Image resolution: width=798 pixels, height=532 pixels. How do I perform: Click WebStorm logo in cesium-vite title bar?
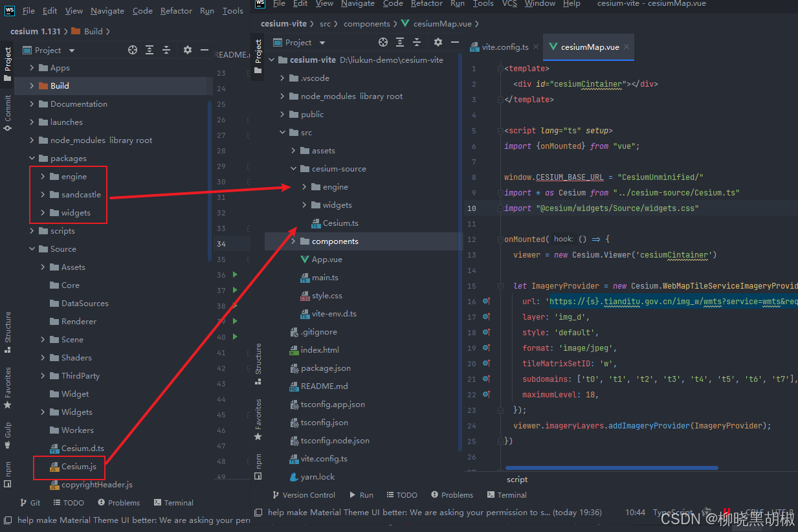tap(260, 3)
